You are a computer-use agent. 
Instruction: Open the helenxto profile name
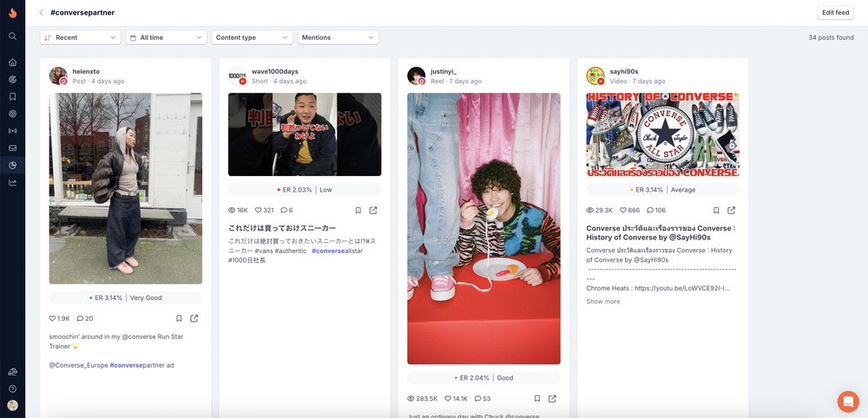(86, 71)
